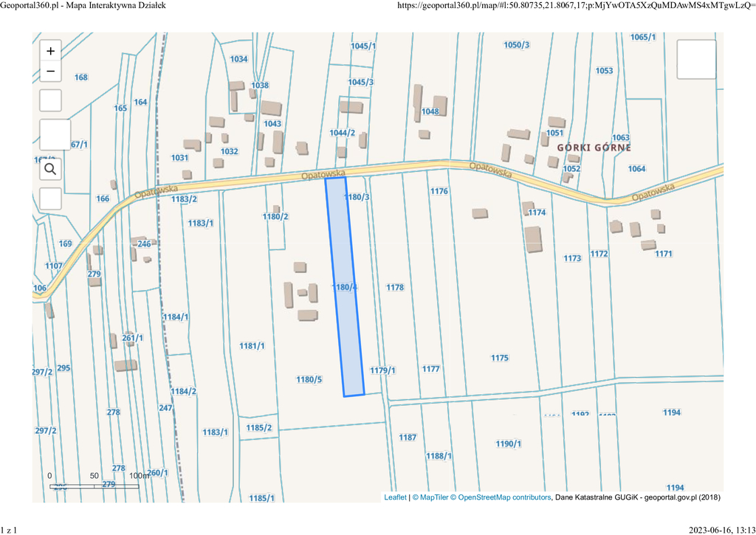Screen dimensions: 756x535
Task: Click parcel label 1175
Action: pyautogui.click(x=500, y=358)
